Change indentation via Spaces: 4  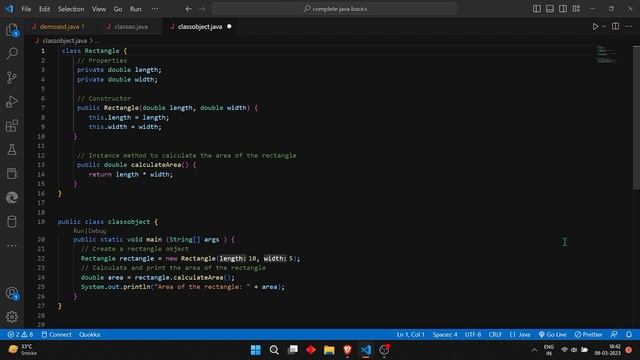click(445, 334)
